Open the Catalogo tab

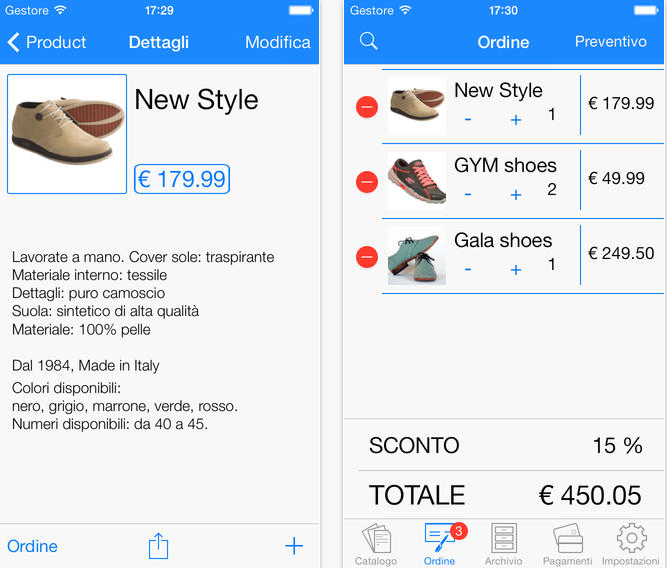pyautogui.click(x=376, y=545)
